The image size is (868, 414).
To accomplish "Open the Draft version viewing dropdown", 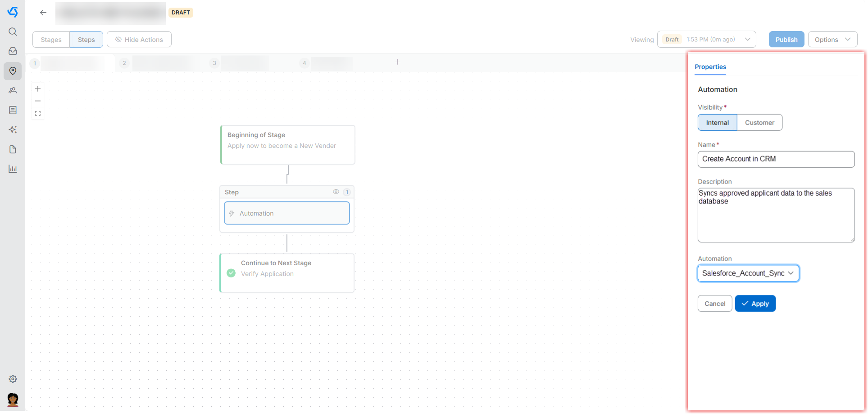I will click(x=706, y=40).
